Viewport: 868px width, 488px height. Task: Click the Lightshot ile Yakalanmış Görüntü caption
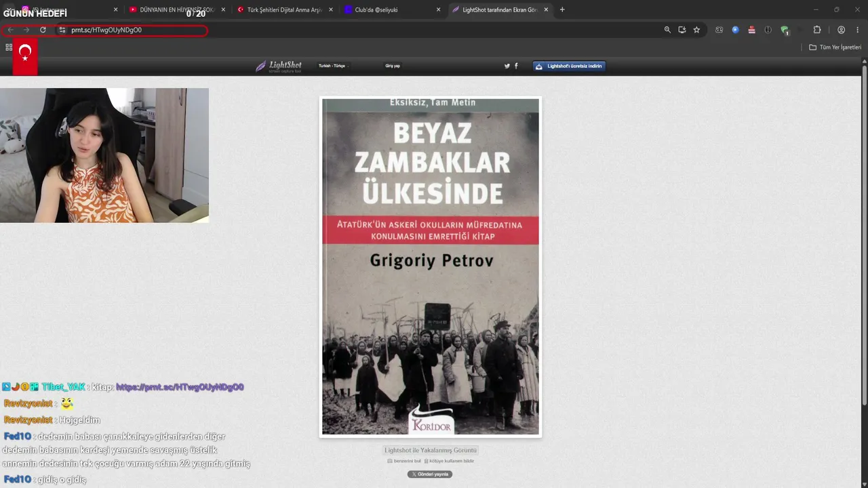pyautogui.click(x=431, y=450)
